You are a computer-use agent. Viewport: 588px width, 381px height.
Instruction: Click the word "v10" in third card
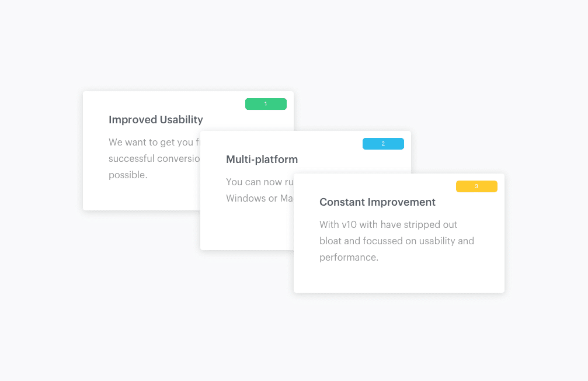click(x=349, y=224)
